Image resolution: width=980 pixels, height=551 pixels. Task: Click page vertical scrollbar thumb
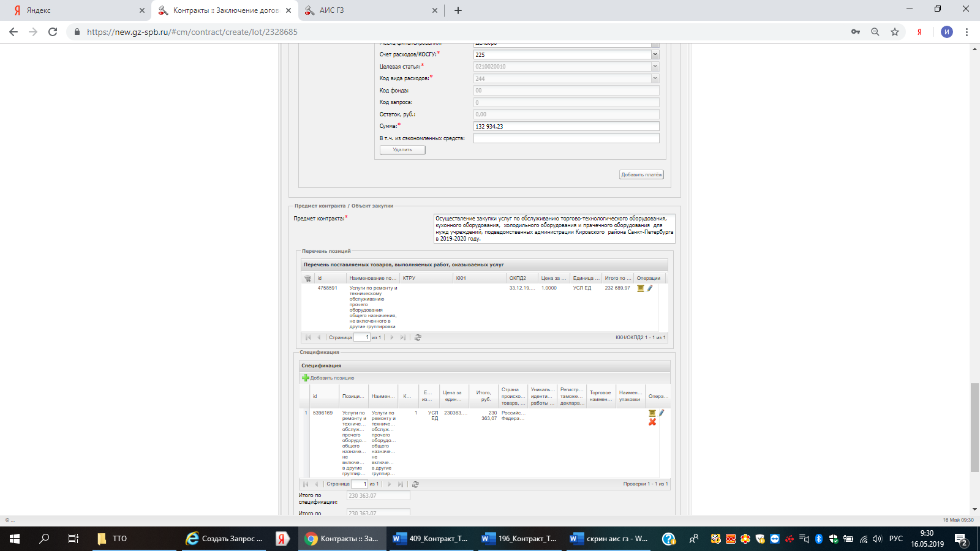coord(974,427)
